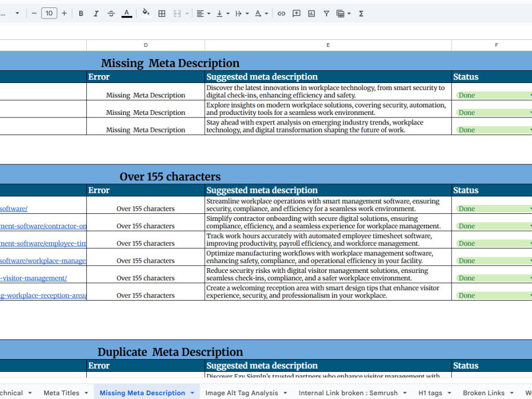Image resolution: width=532 pixels, height=399 pixels.
Task: Apply strikethrough formatting
Action: point(111,14)
